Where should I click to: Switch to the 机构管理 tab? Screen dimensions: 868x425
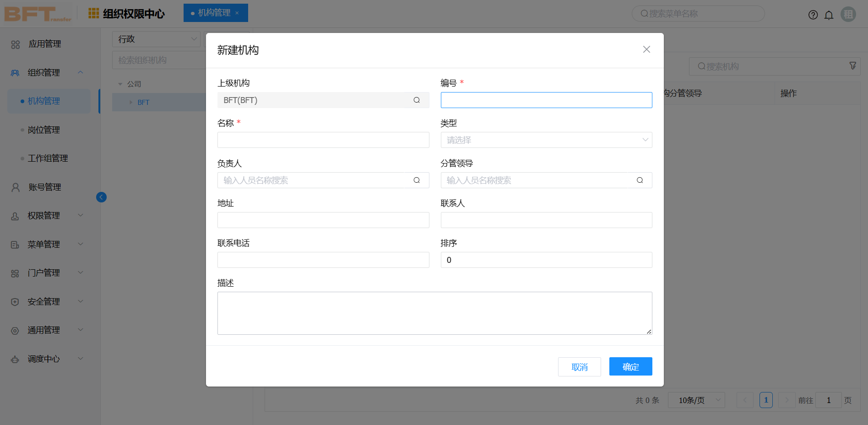pyautogui.click(x=214, y=13)
